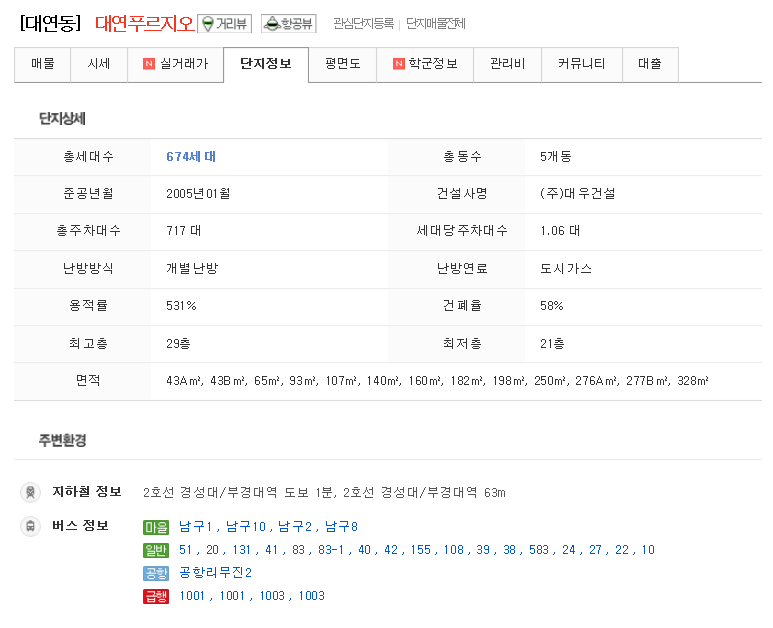
Task: Click the subway icon beside 지하철 정보
Action: click(x=31, y=492)
